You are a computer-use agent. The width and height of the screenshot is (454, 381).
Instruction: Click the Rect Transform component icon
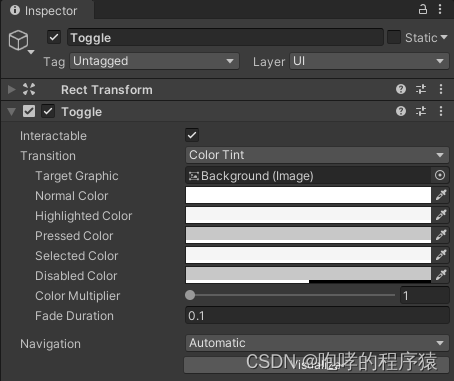(29, 89)
